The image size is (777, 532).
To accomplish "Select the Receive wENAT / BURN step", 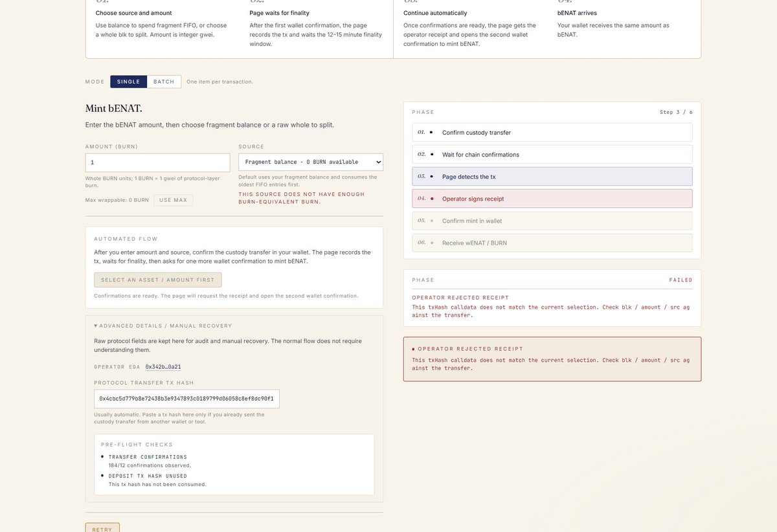I will [x=552, y=243].
